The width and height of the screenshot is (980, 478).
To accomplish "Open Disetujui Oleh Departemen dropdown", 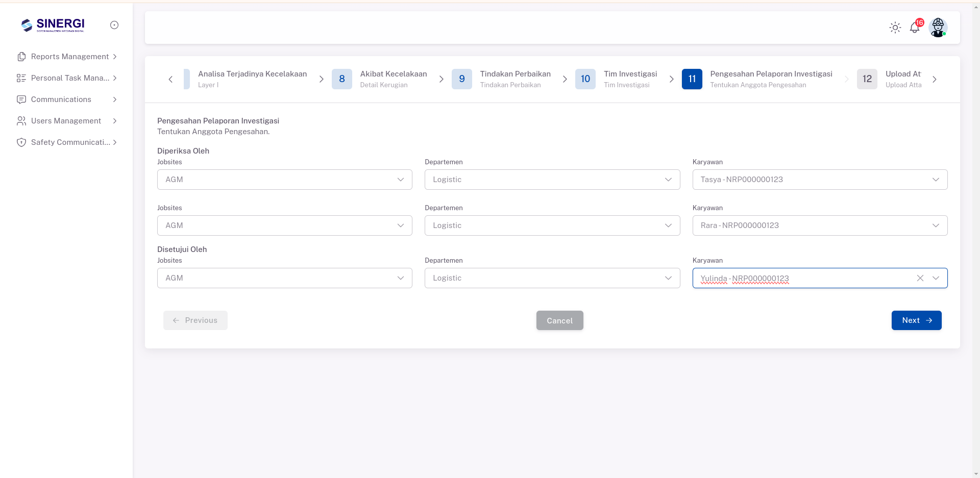I will click(x=552, y=278).
